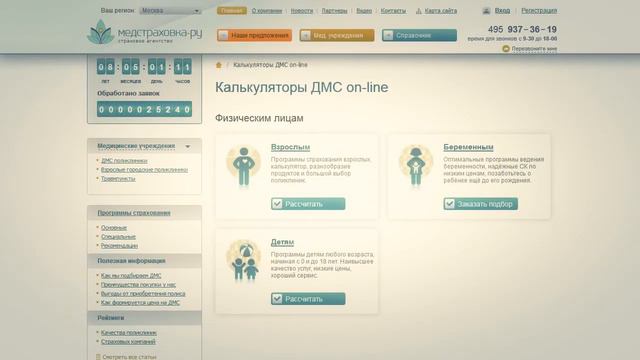Open Как мы подбираем ДМС link
Screen dimensions: 640x360
pyautogui.click(x=131, y=276)
